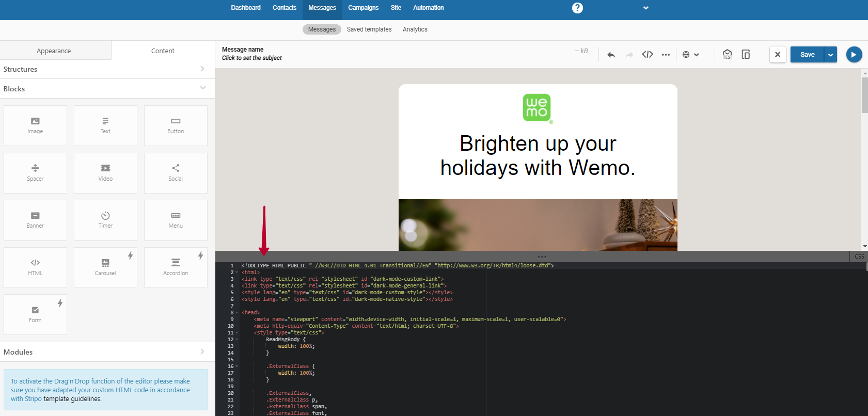The width and height of the screenshot is (868, 416).
Task: Click the redo arrow in toolbar
Action: 629,55
